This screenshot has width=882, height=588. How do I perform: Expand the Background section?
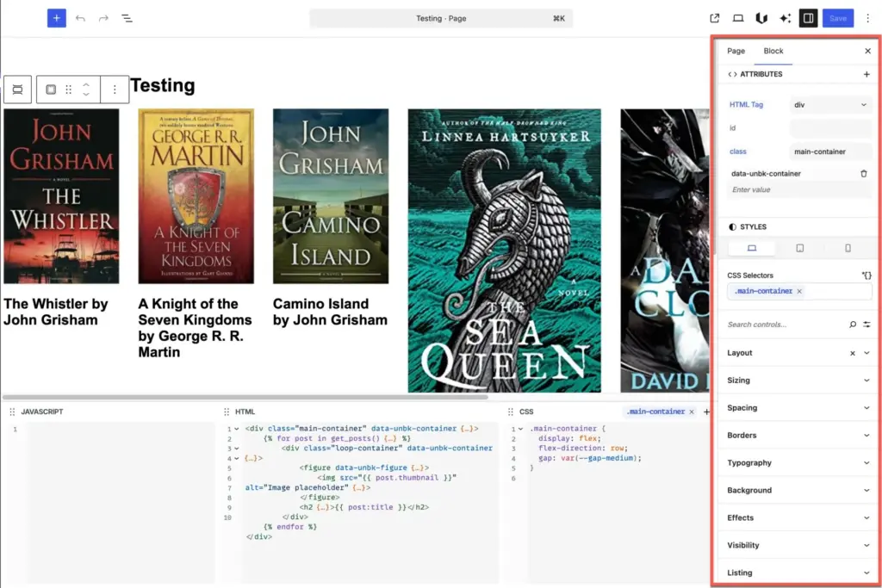click(x=798, y=490)
